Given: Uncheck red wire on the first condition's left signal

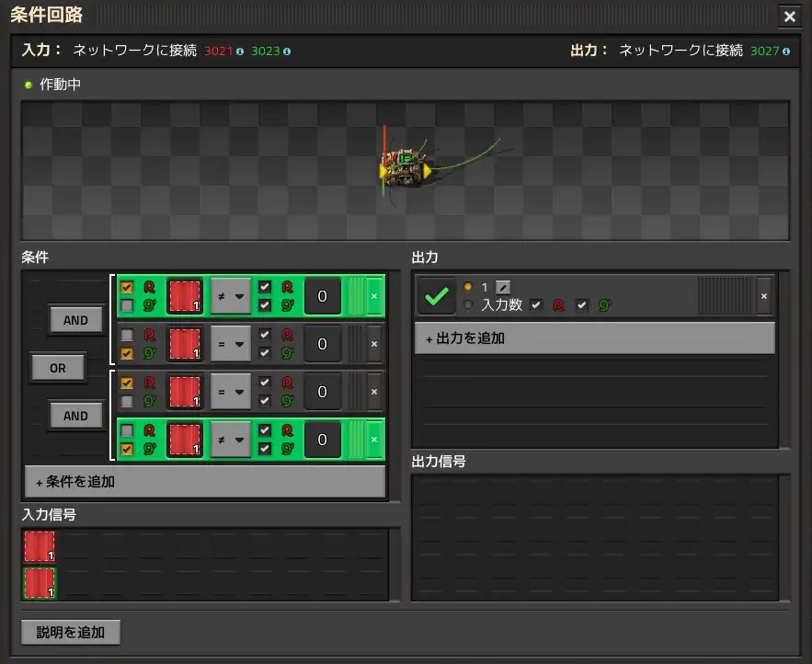Looking at the screenshot, I should [x=127, y=288].
